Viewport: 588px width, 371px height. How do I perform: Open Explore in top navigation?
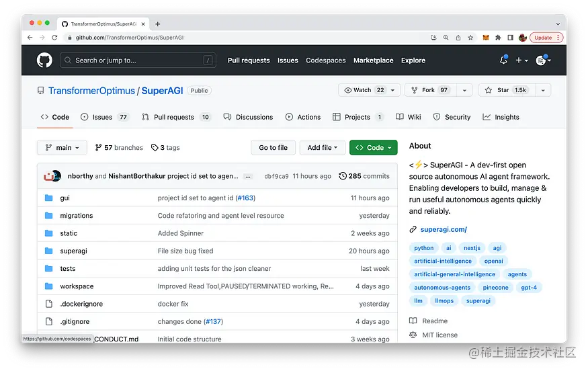pos(413,60)
